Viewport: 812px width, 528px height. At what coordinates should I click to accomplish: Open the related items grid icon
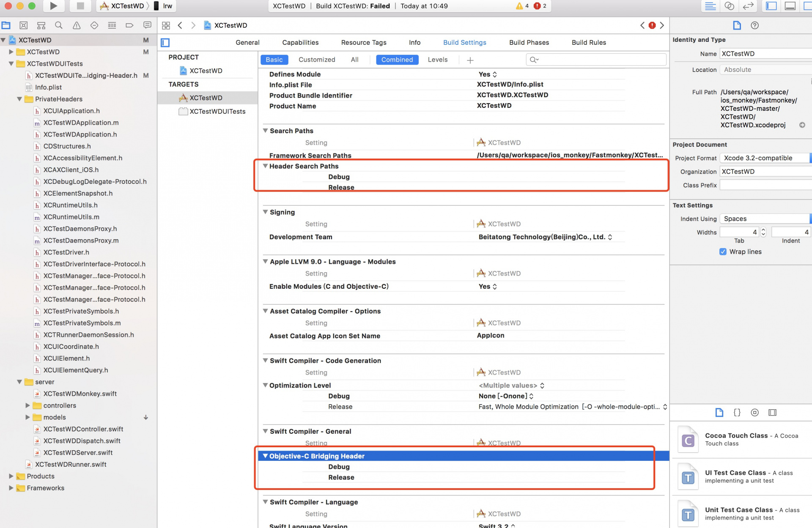pos(166,25)
